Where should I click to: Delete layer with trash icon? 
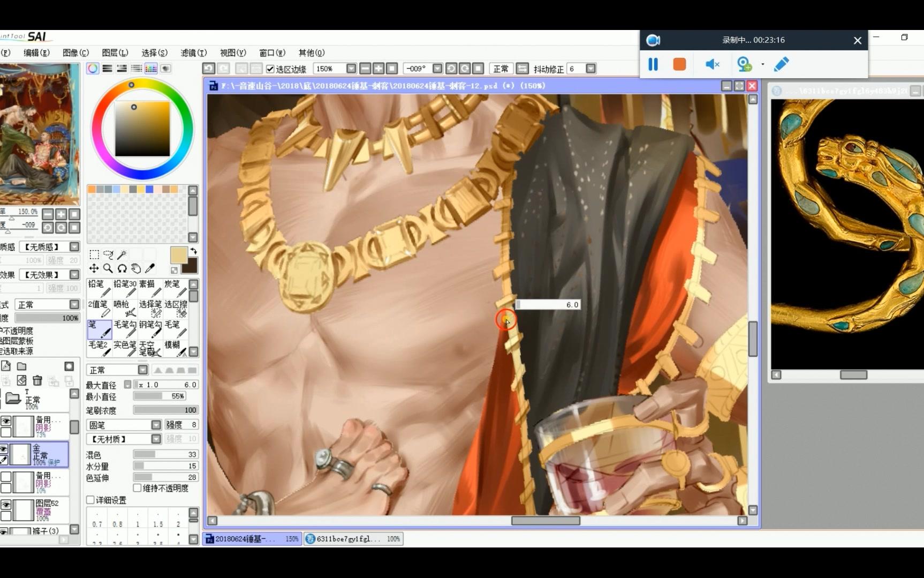tap(37, 380)
